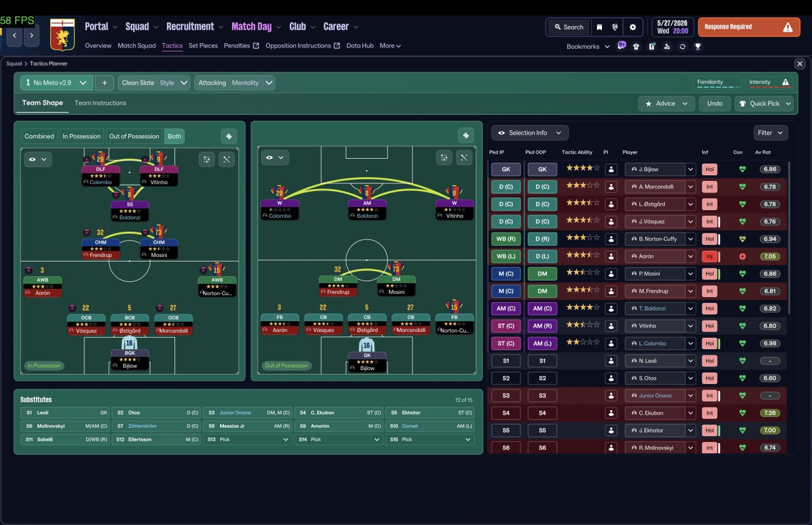Viewport: 812px width, 525px height.
Task: Click pitch view icon above Out of Possession pitch
Action: [466, 136]
